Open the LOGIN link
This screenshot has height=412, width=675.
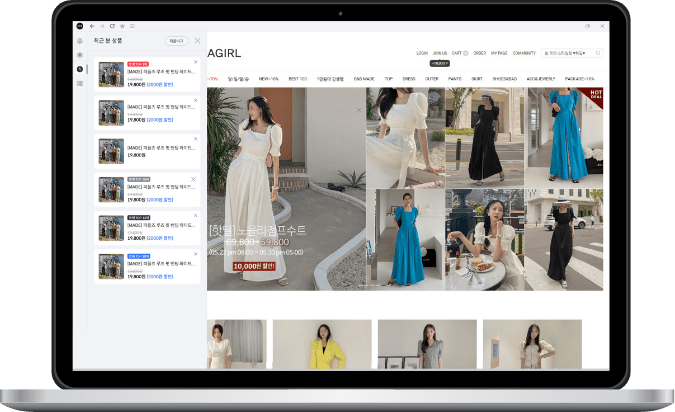tap(422, 53)
